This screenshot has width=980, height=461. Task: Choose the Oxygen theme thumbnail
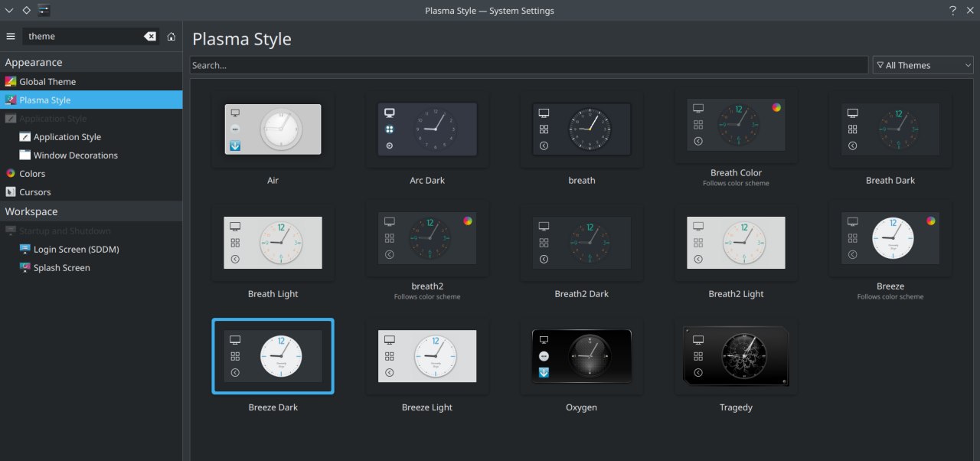click(x=581, y=356)
